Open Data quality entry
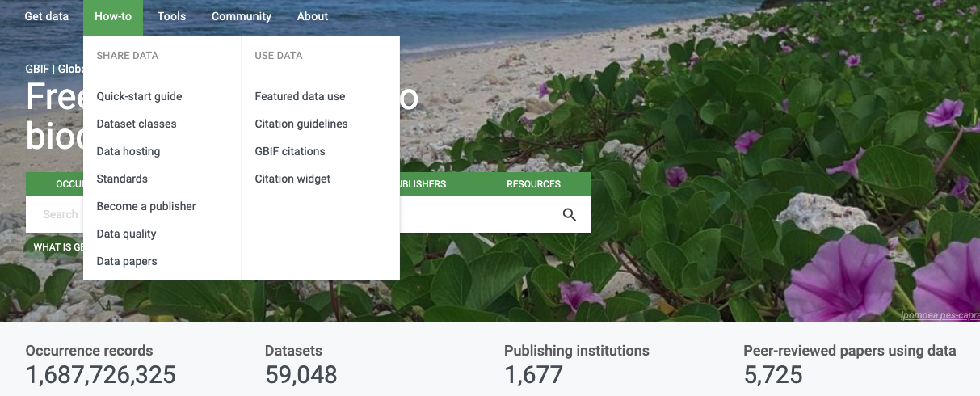Image resolution: width=980 pixels, height=396 pixels. pos(126,234)
